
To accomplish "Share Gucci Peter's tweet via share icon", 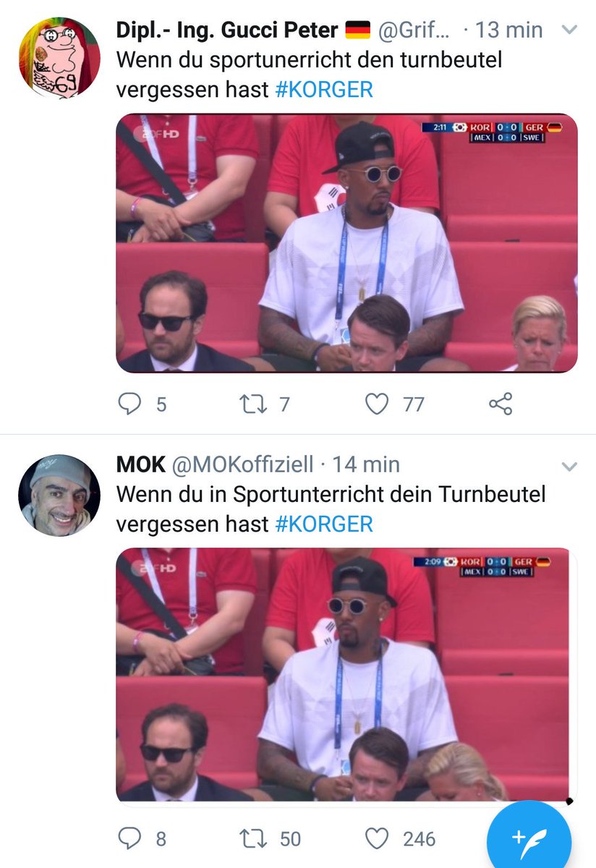I will [501, 403].
